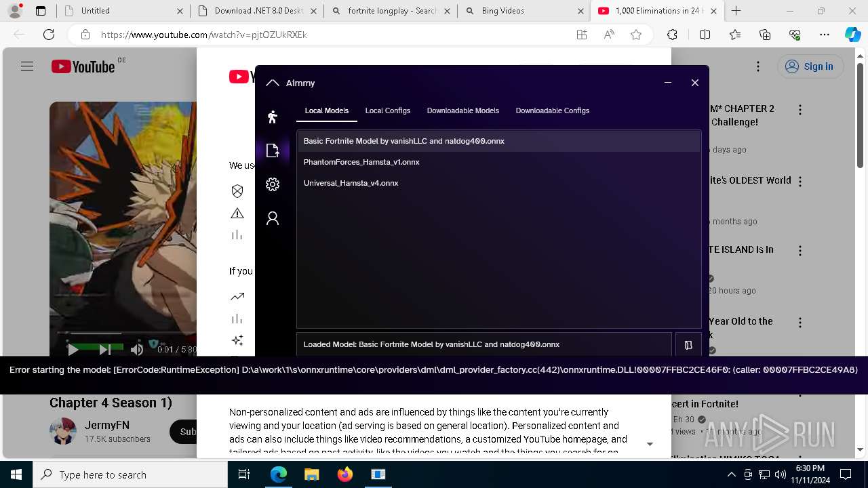Open Edge favorites list icon

(735, 35)
